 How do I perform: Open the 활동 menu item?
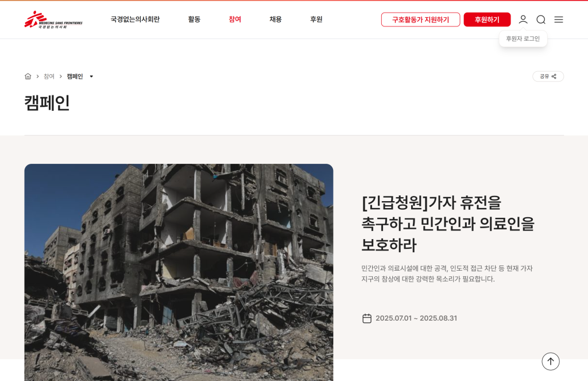point(194,19)
